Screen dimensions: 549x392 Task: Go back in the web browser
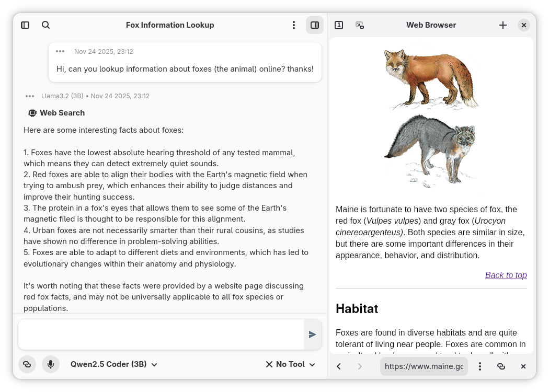(x=339, y=366)
